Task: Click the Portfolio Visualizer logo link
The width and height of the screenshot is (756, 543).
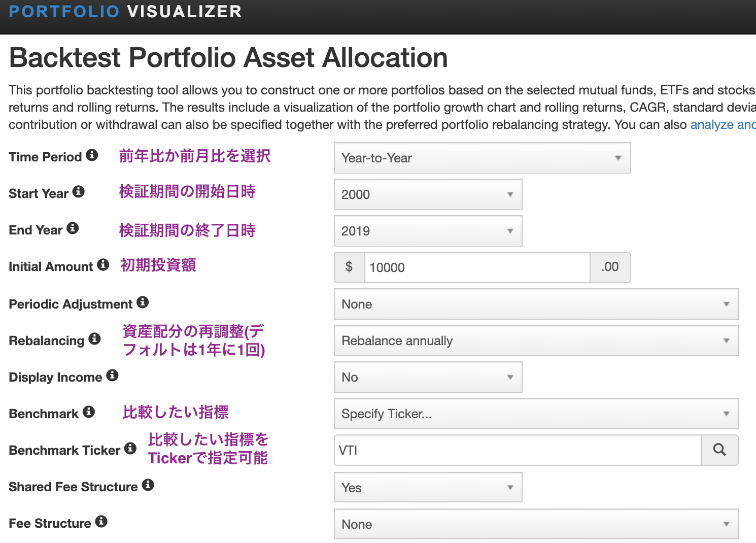Action: 125,12
